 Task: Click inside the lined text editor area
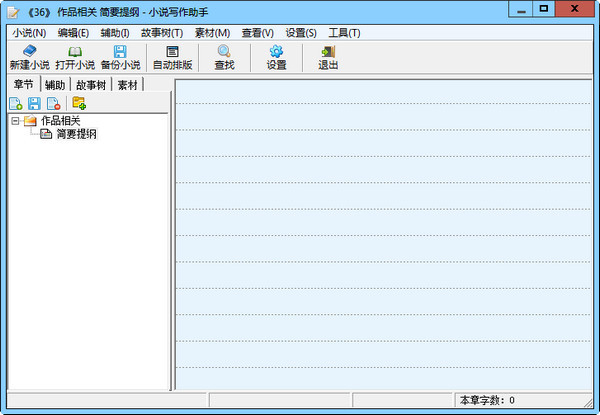tap(383, 234)
